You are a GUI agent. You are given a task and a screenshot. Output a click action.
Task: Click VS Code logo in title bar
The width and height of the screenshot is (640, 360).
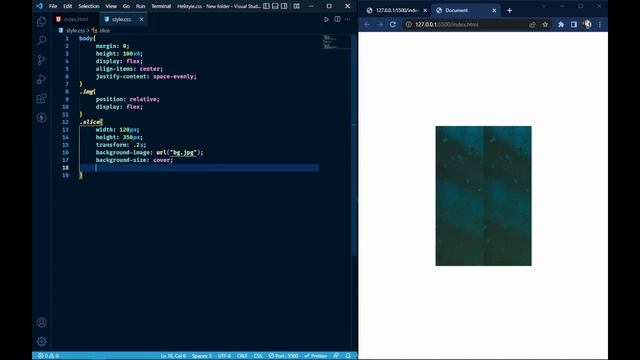(x=39, y=6)
